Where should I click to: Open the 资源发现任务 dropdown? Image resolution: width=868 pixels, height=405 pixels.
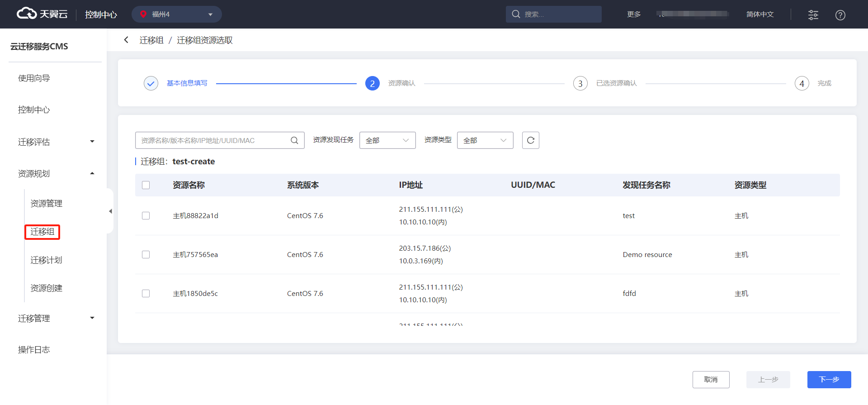387,140
